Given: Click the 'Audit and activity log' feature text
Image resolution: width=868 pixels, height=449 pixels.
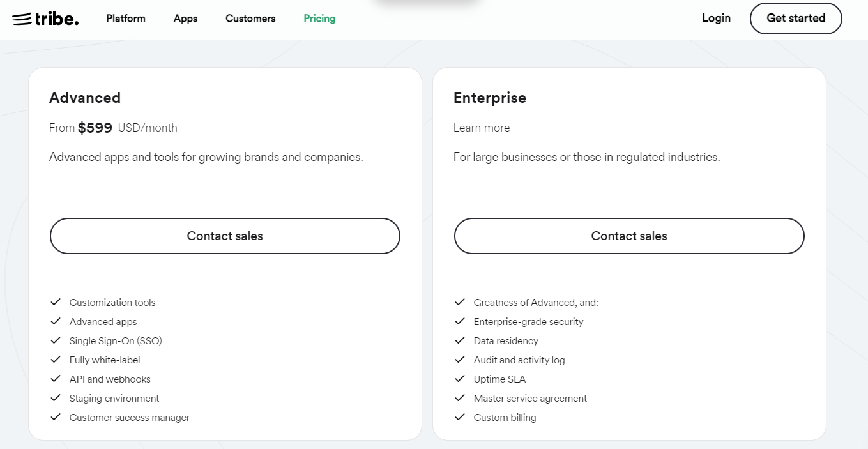Looking at the screenshot, I should point(519,360).
